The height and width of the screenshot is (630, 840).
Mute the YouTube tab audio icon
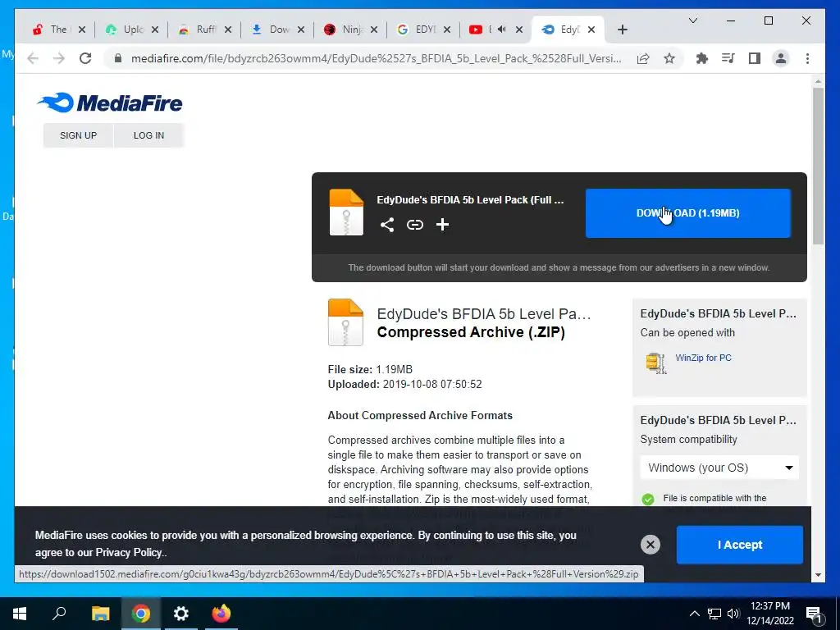tap(501, 30)
